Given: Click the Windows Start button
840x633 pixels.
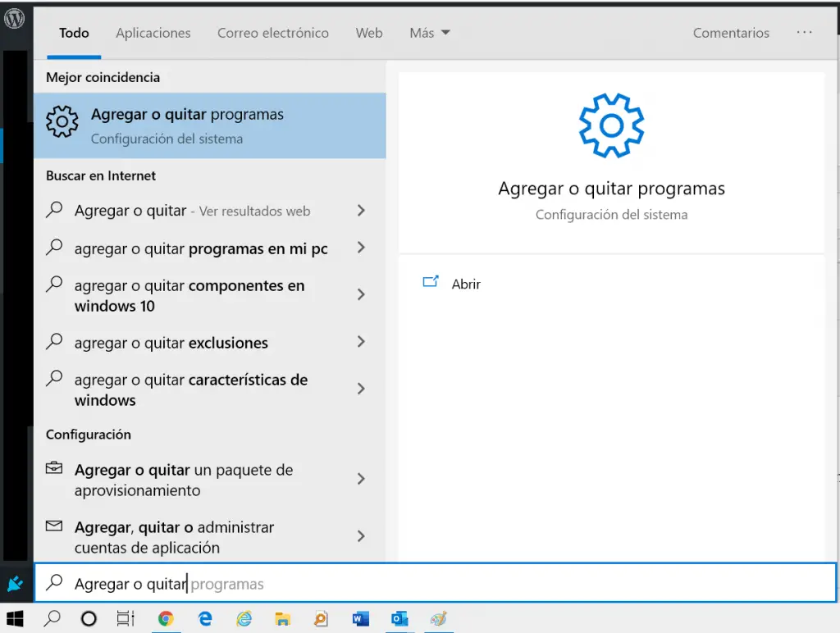Looking at the screenshot, I should point(15,619).
